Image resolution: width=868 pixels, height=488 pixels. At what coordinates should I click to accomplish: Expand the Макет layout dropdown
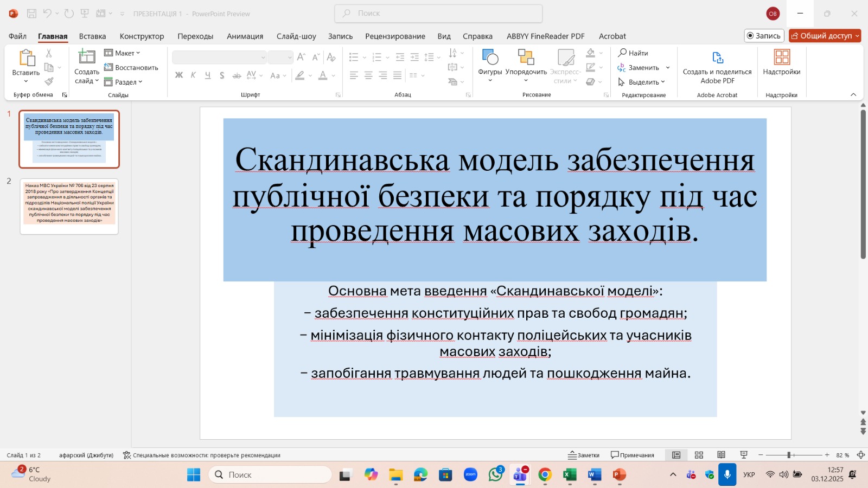click(123, 53)
